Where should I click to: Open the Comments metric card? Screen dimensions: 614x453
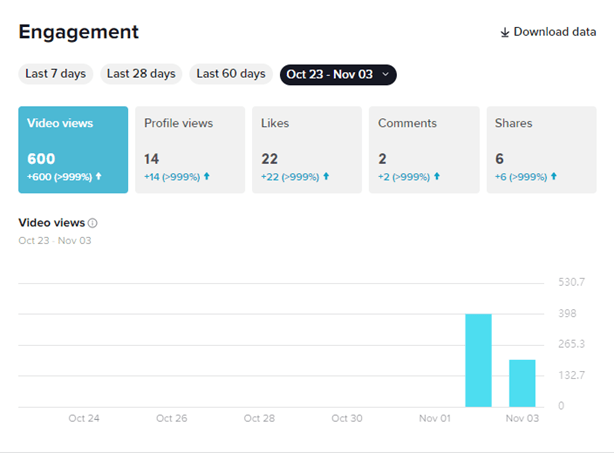[x=423, y=150]
